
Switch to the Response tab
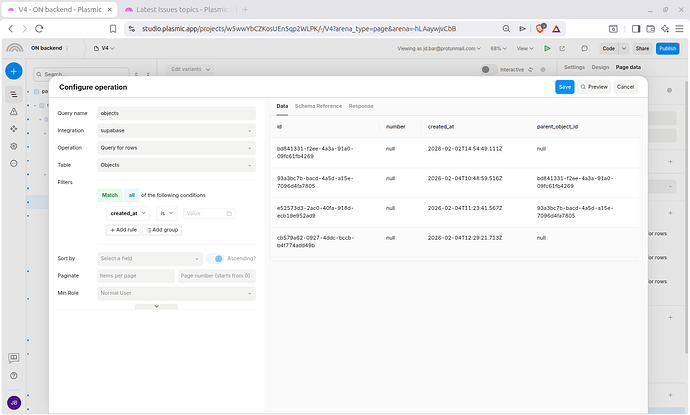pyautogui.click(x=361, y=106)
